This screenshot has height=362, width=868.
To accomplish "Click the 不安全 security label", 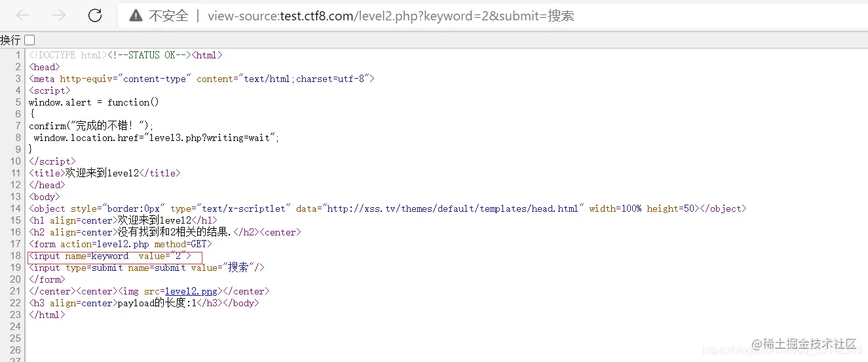I will coord(168,16).
